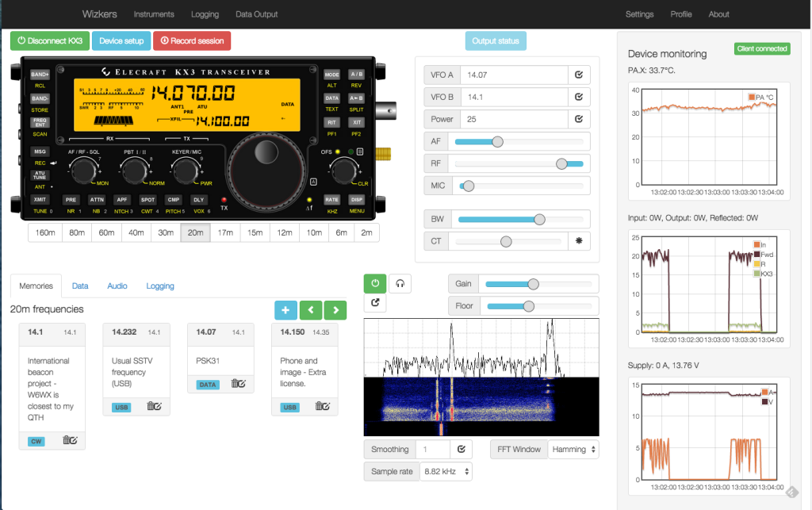Click the XIT button on radio
The height and width of the screenshot is (510, 812).
356,123
